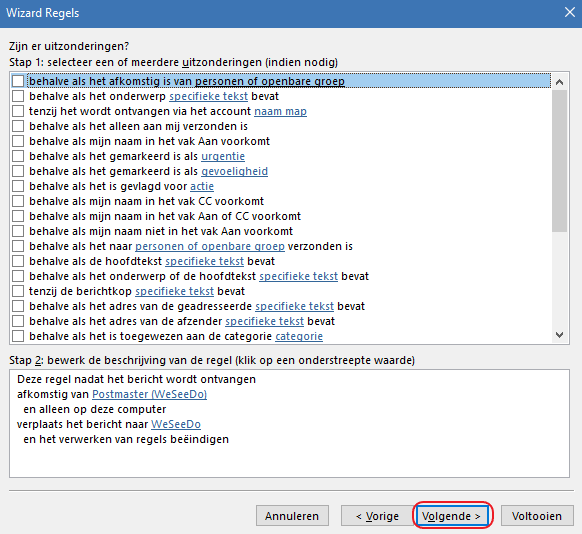582x534 pixels.
Task: Enable exception 'gemarkeerd is als urgentie'
Action: pos(18,156)
